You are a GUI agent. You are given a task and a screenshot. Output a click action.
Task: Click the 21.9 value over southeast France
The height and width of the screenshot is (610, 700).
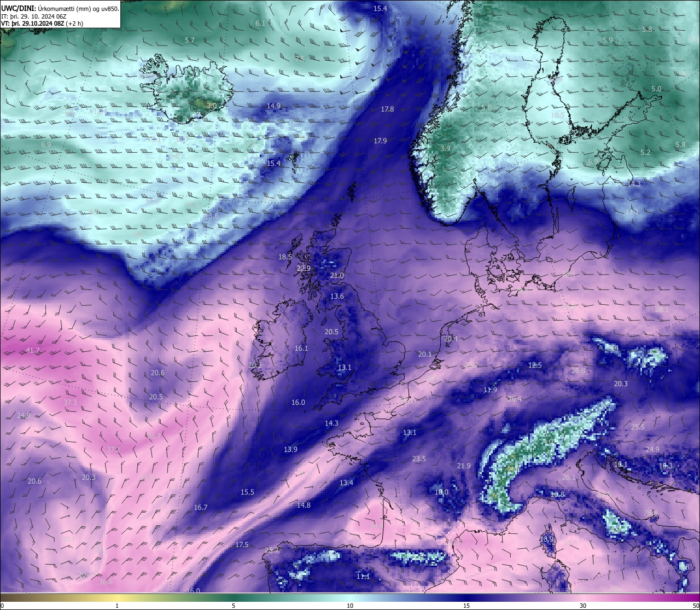point(464,466)
